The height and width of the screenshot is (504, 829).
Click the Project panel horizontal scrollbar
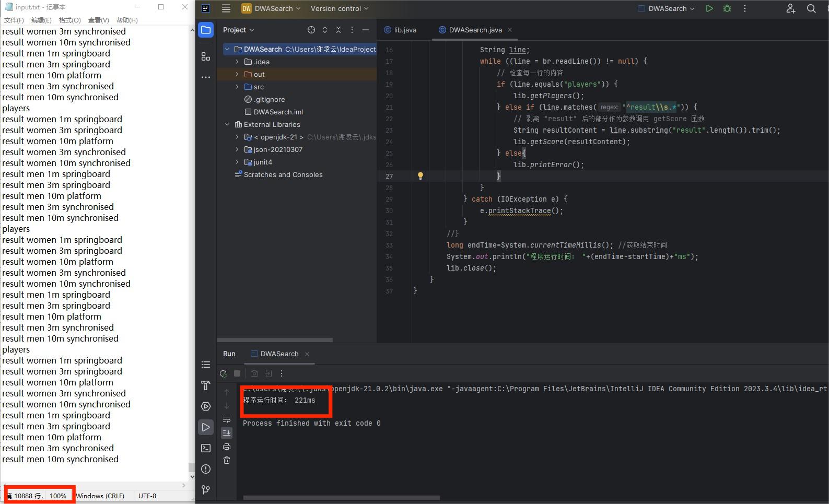(x=275, y=340)
